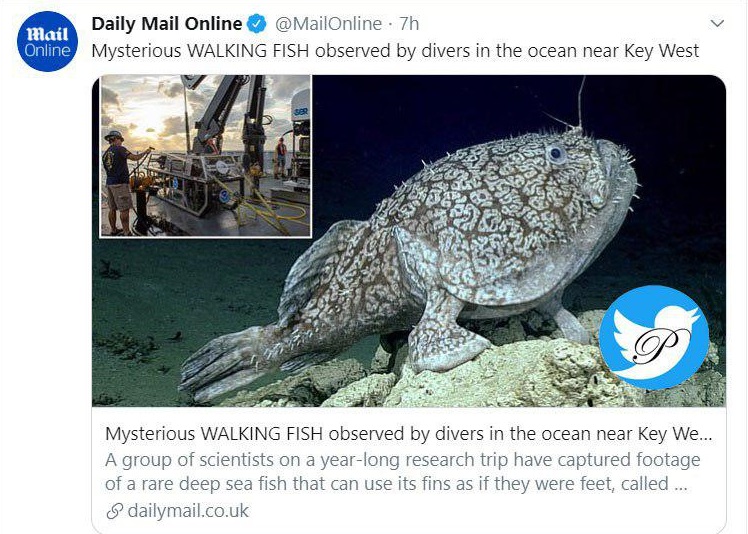Open the card headline about WALKING FISH
Screen dimensions: 748x534
(408, 435)
